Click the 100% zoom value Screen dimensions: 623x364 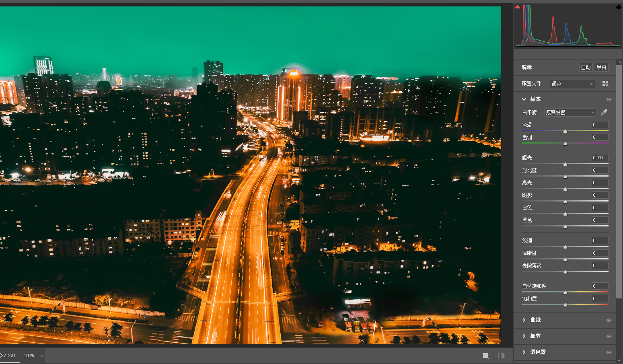pos(29,356)
